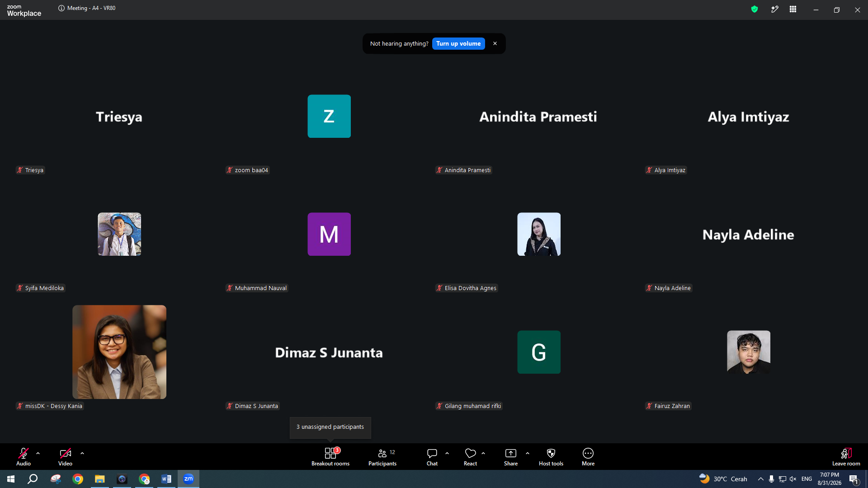Select missDK - Dessy Kania video thumbnail
This screenshot has height=488, width=868.
(119, 352)
